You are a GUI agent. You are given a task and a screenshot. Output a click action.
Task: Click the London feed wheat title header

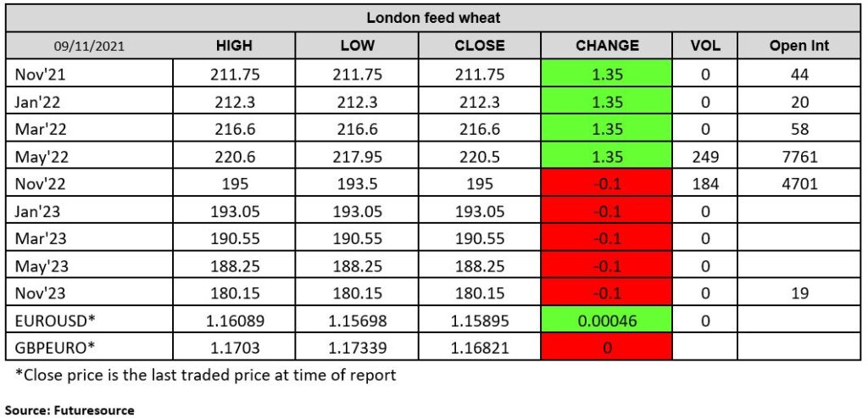tap(433, 18)
